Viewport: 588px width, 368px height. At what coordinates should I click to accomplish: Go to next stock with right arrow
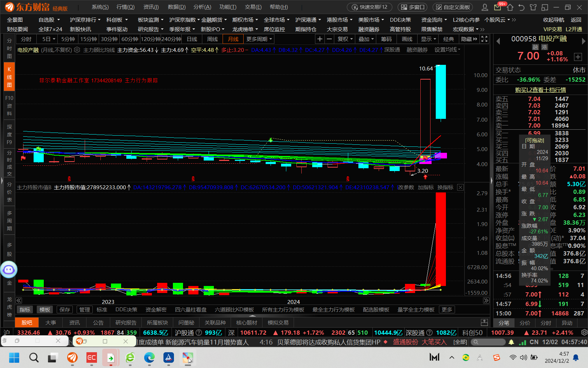pyautogui.click(x=583, y=41)
